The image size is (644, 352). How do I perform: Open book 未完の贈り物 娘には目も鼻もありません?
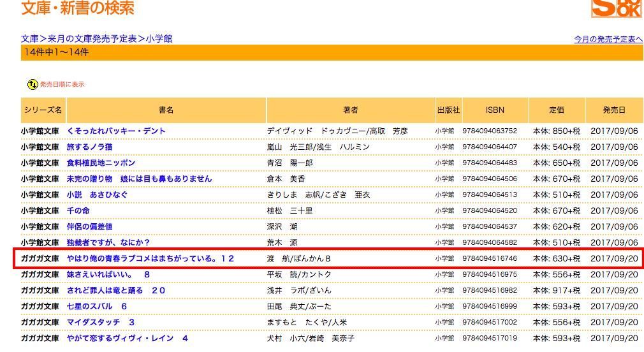(139, 179)
